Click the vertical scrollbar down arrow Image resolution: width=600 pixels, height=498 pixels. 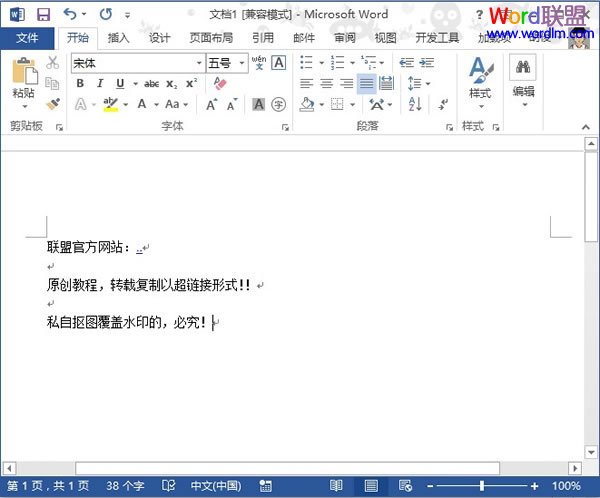point(591,452)
